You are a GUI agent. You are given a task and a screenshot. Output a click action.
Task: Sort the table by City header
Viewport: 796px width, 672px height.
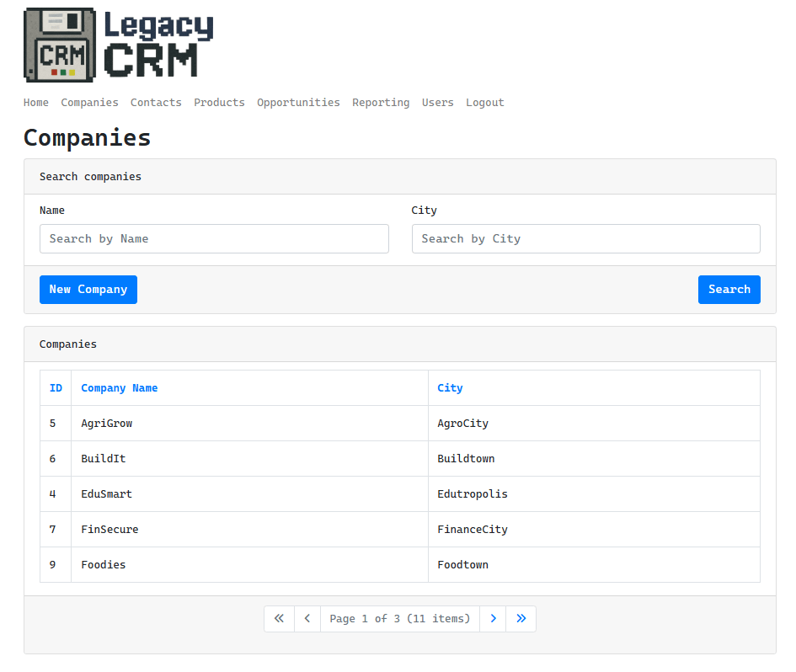coord(450,388)
